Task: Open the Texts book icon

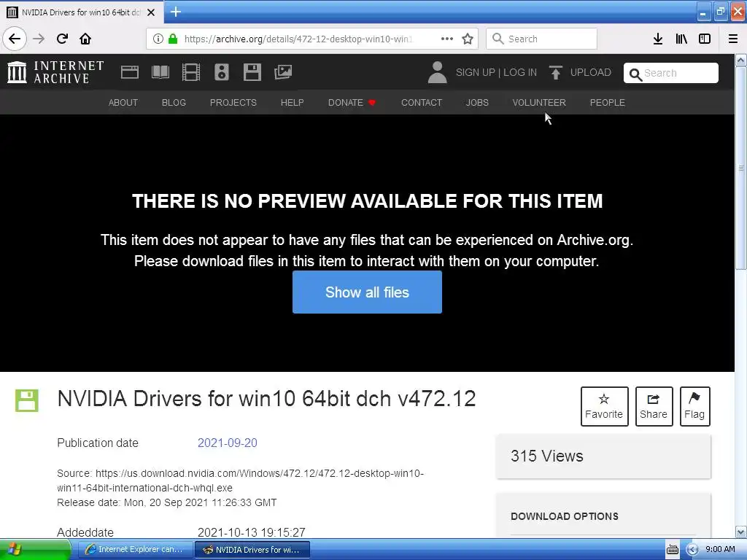Action: (x=160, y=72)
